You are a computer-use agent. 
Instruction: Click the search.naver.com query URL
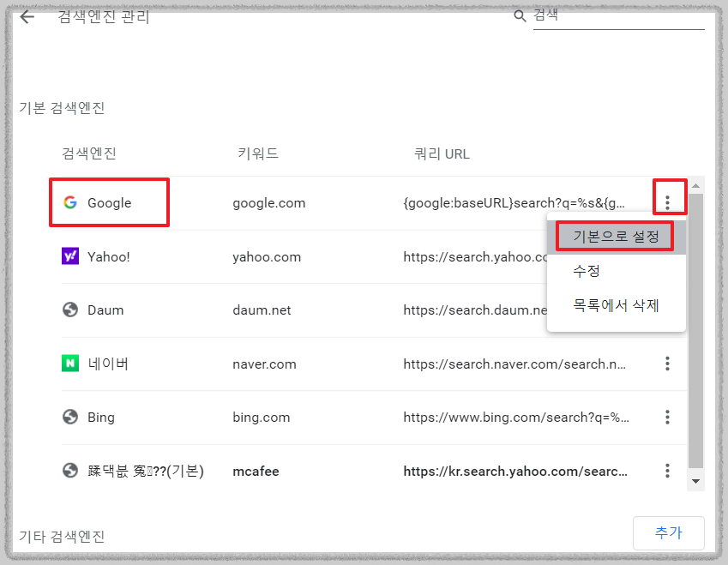tap(514, 364)
